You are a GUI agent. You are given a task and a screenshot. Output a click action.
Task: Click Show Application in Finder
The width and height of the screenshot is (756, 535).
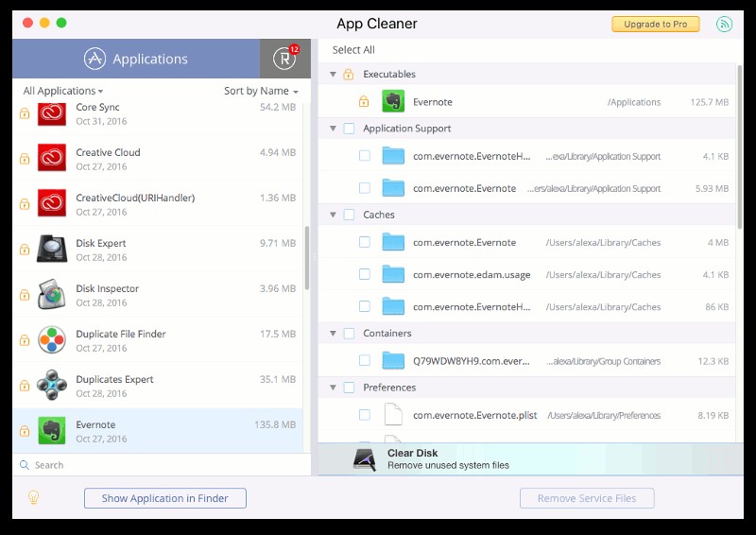[x=164, y=498]
